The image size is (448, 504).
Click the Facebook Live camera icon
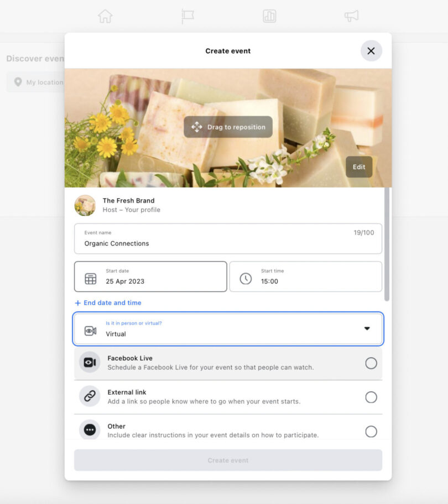(x=90, y=362)
